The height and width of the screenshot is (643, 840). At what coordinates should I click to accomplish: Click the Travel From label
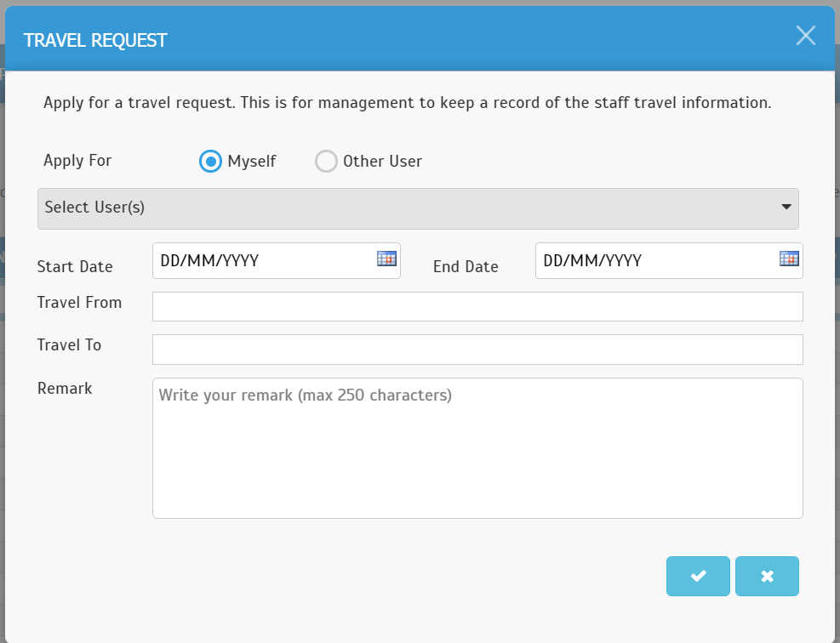click(x=79, y=303)
